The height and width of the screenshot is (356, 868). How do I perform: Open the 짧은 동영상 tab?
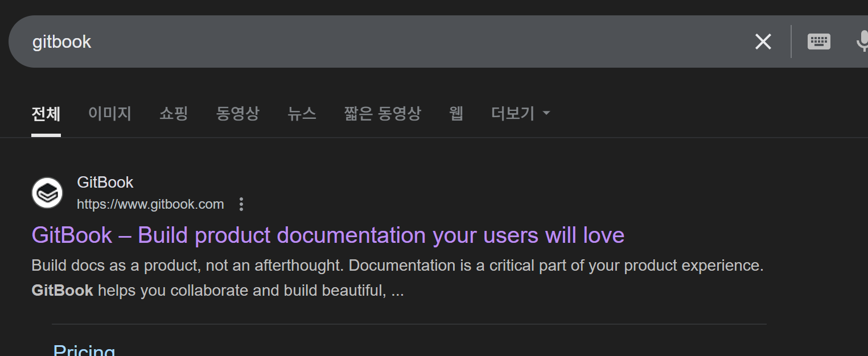[x=382, y=113]
